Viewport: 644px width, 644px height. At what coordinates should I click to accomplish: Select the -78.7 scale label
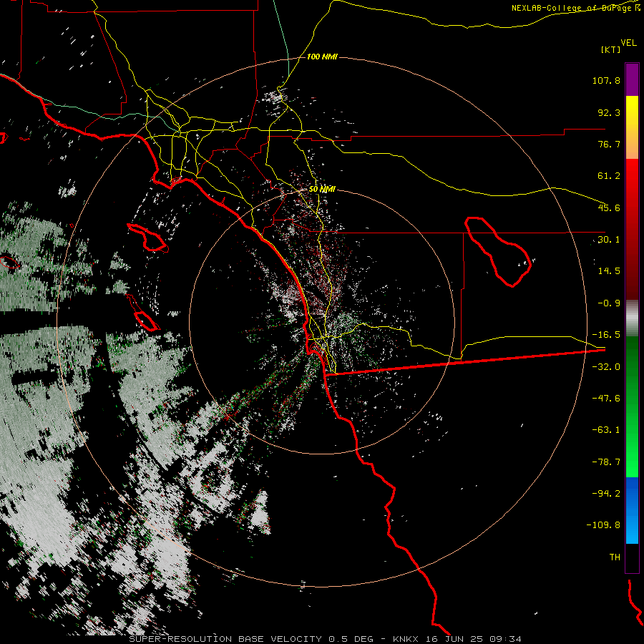click(x=606, y=462)
